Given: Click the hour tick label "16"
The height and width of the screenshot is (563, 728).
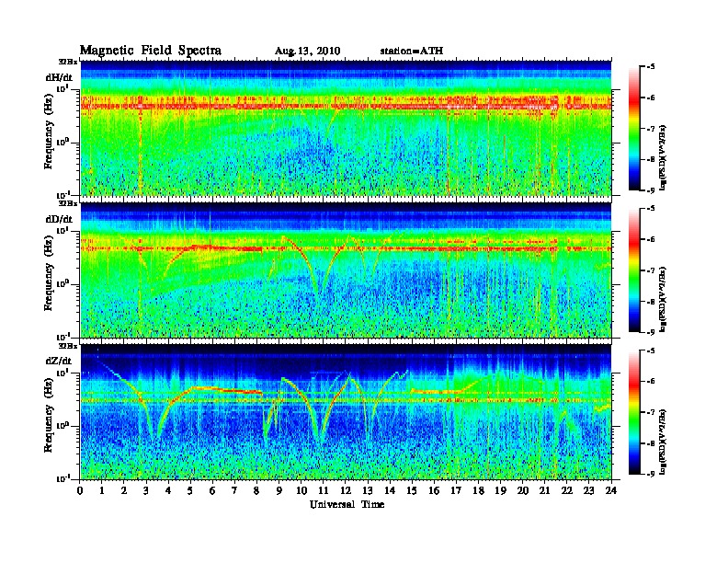Looking at the screenshot, I should coord(434,490).
